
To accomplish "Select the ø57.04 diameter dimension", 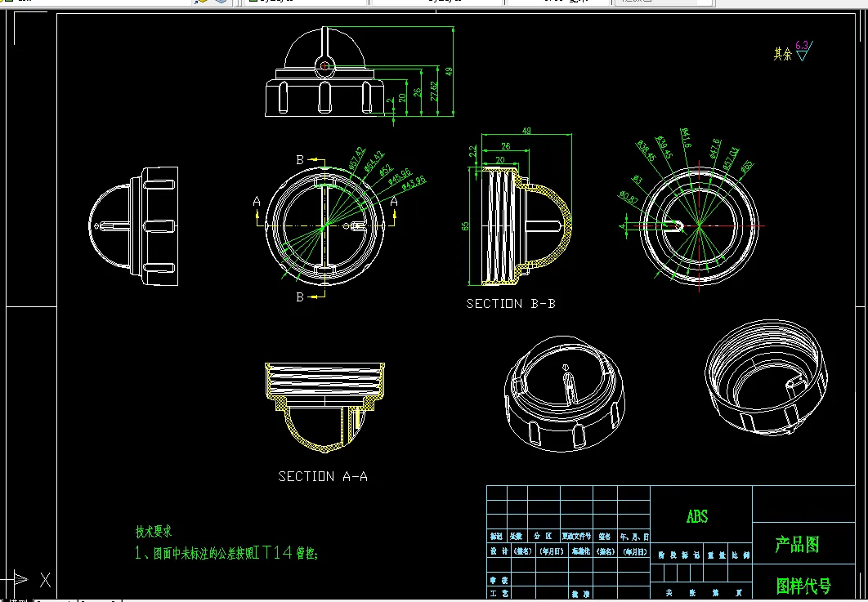I will tap(731, 158).
